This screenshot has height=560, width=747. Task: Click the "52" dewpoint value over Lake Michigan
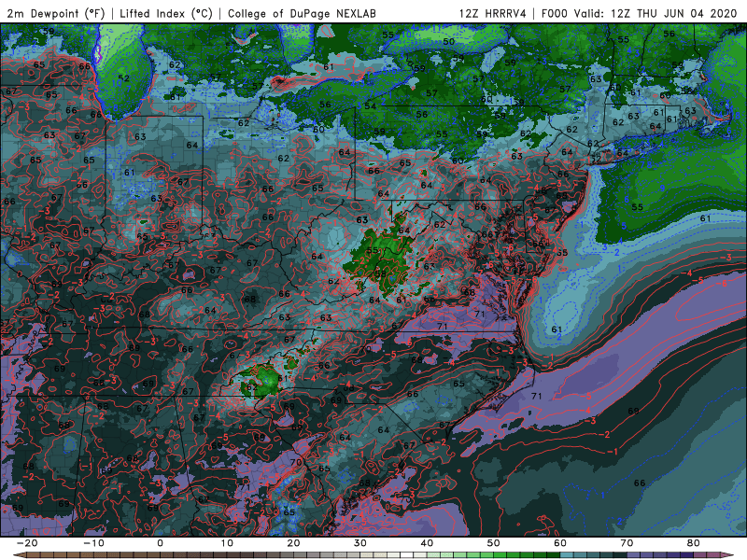point(124,78)
